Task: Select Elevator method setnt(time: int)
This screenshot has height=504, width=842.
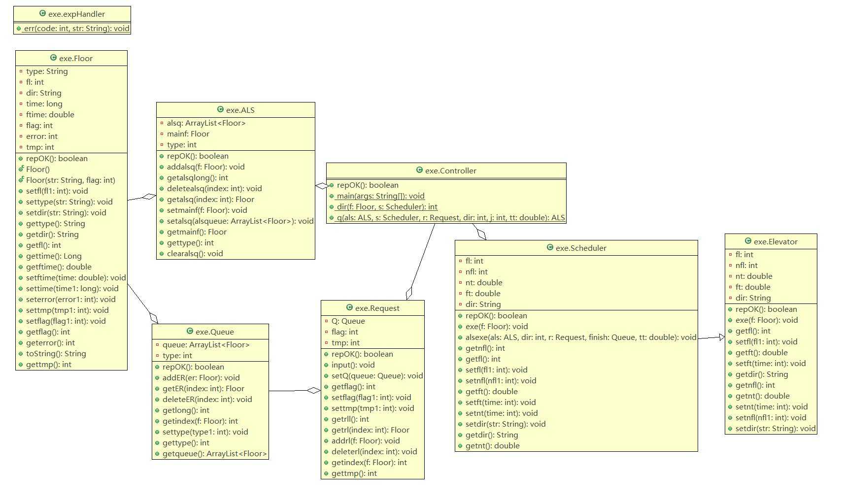Action: click(772, 406)
